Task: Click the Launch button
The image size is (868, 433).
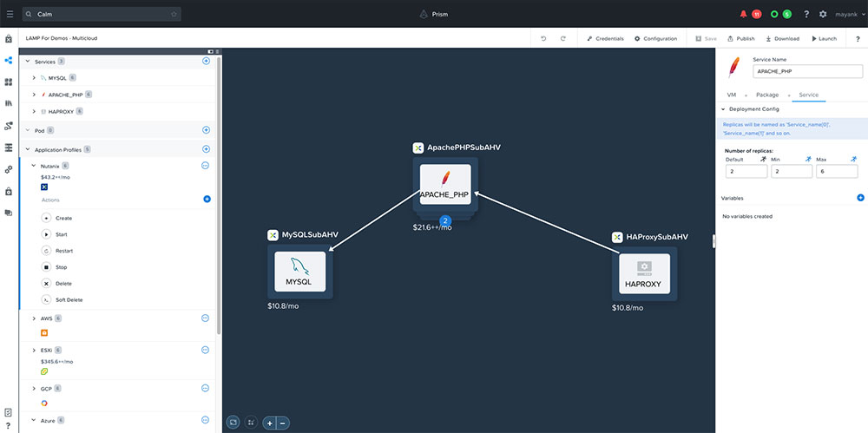Action: (825, 39)
